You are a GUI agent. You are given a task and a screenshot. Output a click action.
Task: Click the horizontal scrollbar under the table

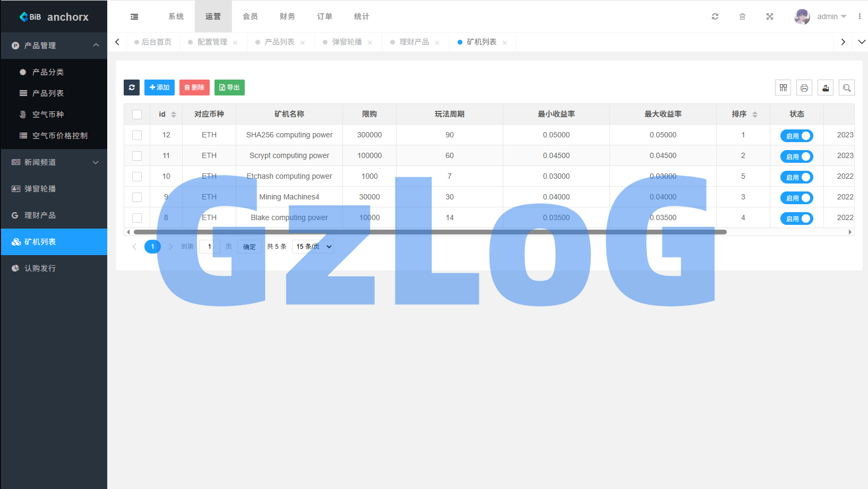(430, 232)
